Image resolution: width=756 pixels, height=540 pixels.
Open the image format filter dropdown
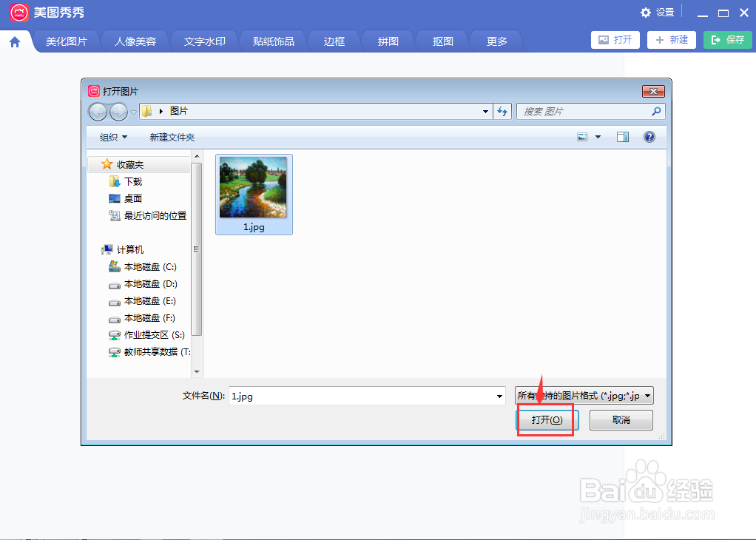pos(584,396)
